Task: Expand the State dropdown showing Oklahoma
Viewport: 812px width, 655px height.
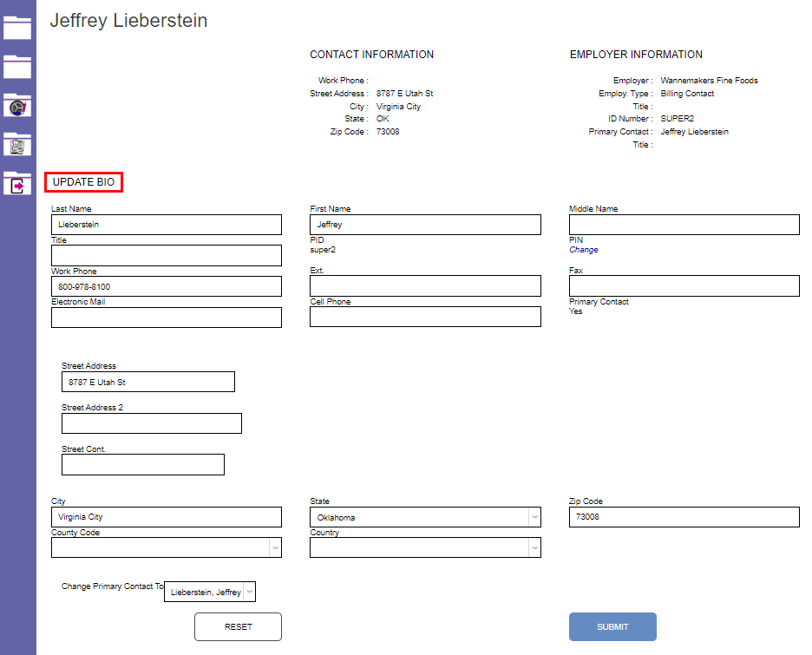Action: click(x=534, y=517)
